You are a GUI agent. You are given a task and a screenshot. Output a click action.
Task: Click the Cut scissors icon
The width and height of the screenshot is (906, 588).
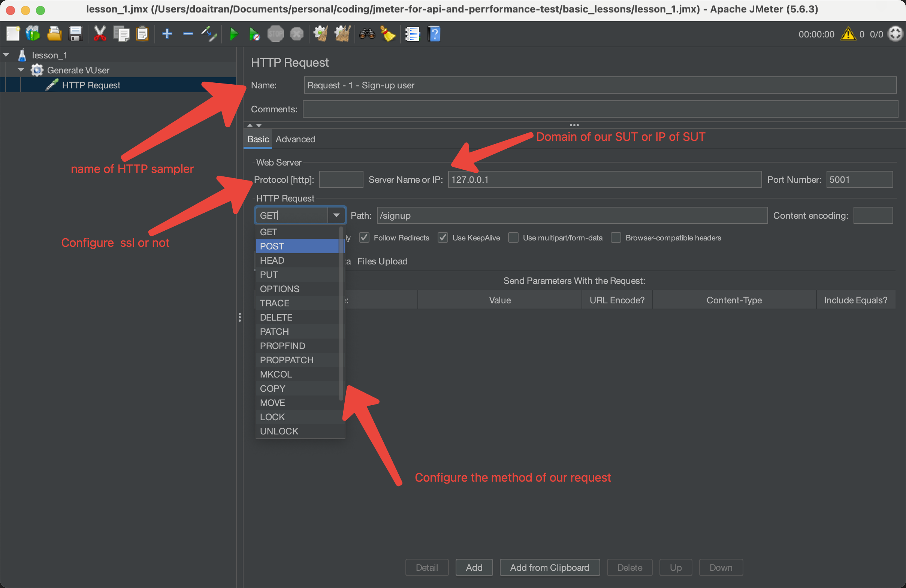100,34
